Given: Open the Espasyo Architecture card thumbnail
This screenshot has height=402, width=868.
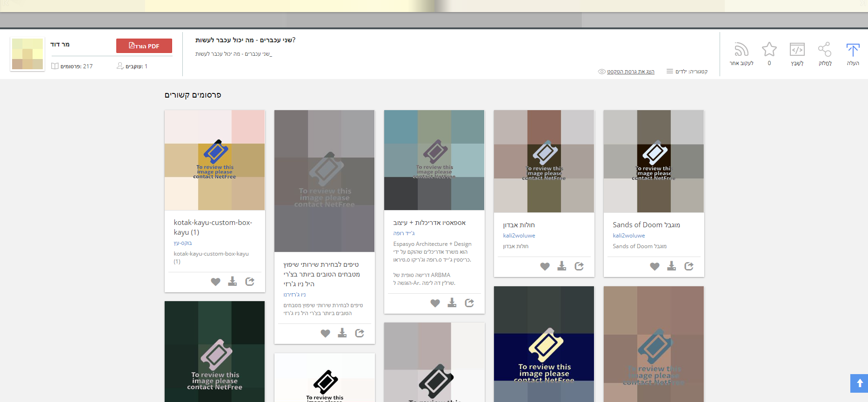Looking at the screenshot, I should (x=434, y=160).
